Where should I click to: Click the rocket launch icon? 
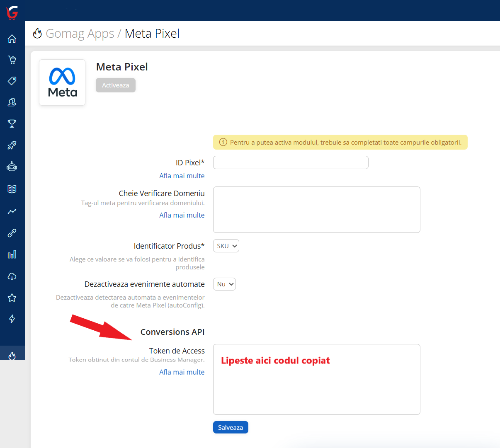click(12, 145)
